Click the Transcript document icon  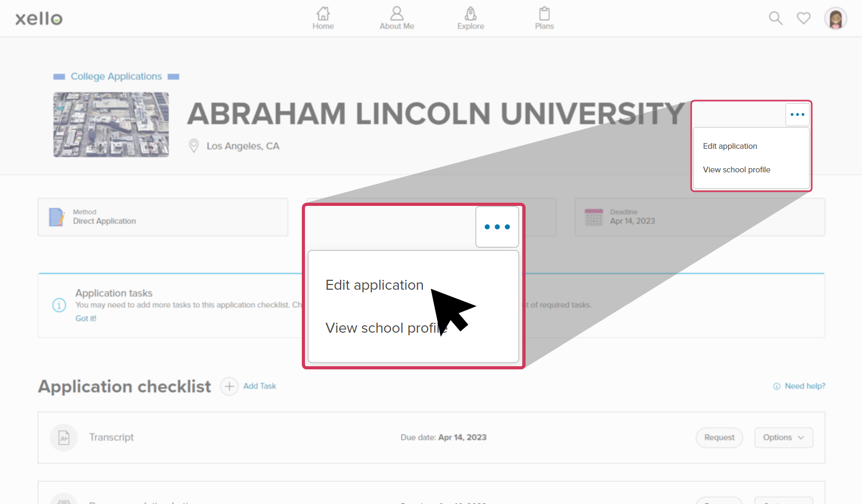click(x=64, y=437)
